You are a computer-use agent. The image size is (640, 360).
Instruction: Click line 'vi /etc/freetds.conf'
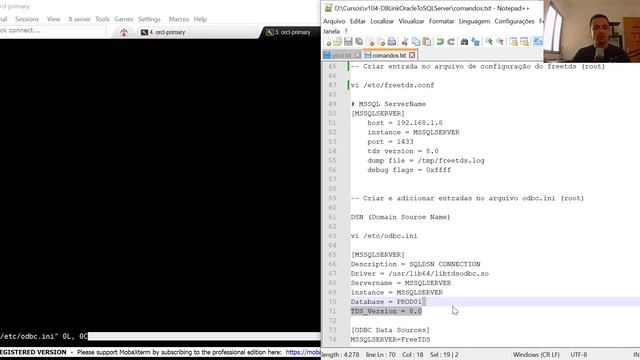[392, 85]
